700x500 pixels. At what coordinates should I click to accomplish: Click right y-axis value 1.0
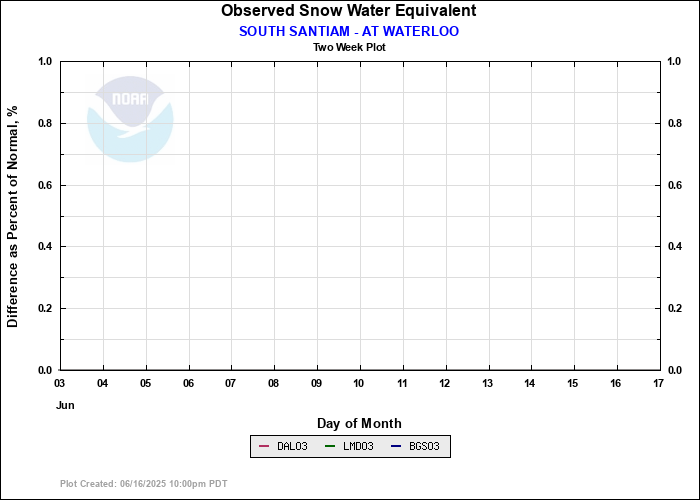(675, 61)
